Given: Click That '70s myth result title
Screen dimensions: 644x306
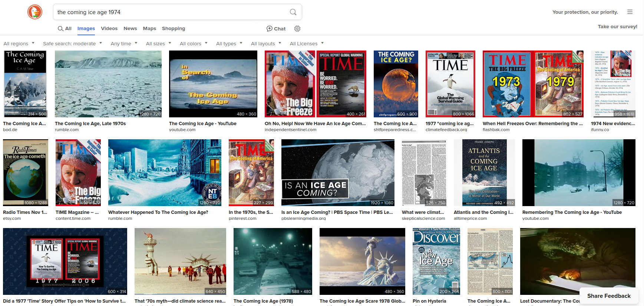Looking at the screenshot, I should [180, 301].
